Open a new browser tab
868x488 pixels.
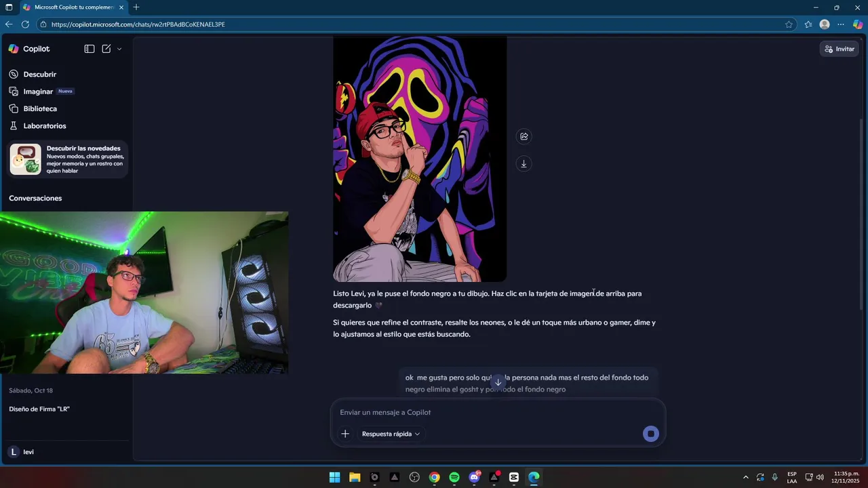(136, 7)
